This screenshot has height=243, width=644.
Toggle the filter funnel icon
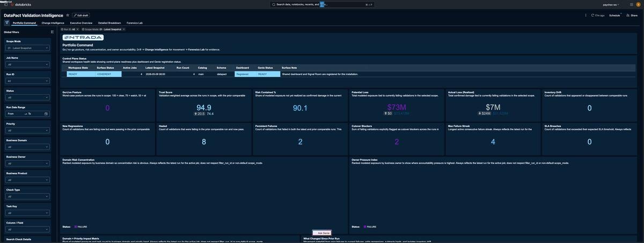pos(7,23)
